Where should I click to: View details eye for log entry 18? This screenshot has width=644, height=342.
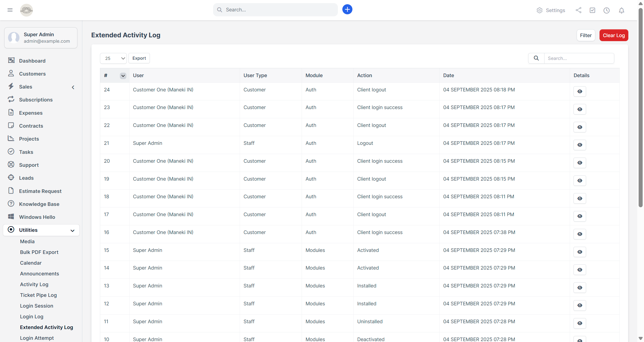click(x=580, y=198)
